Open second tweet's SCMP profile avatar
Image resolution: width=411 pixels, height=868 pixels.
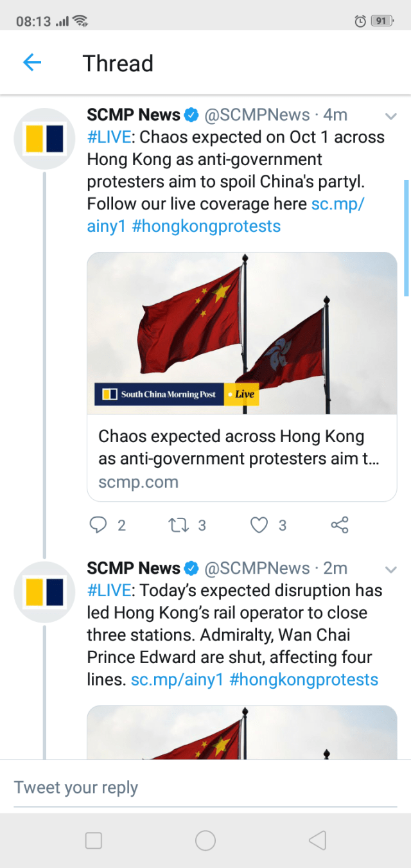pos(45,591)
